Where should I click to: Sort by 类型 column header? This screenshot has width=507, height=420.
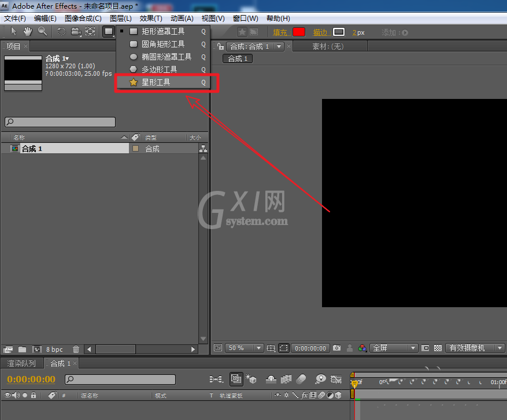click(151, 138)
